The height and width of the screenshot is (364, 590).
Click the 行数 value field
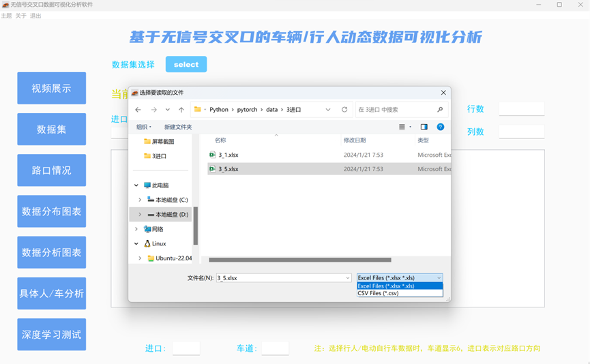(x=522, y=109)
